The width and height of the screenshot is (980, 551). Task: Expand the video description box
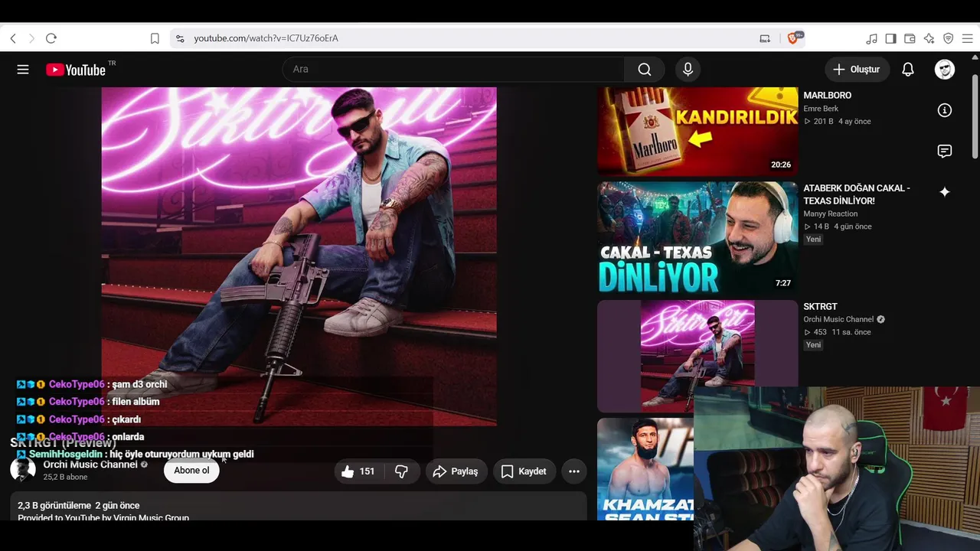click(299, 507)
